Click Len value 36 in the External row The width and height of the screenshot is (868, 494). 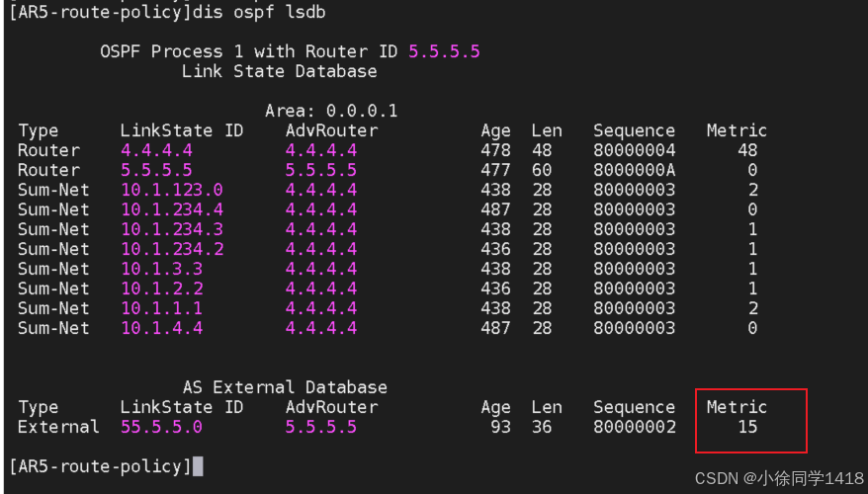pyautogui.click(x=542, y=427)
